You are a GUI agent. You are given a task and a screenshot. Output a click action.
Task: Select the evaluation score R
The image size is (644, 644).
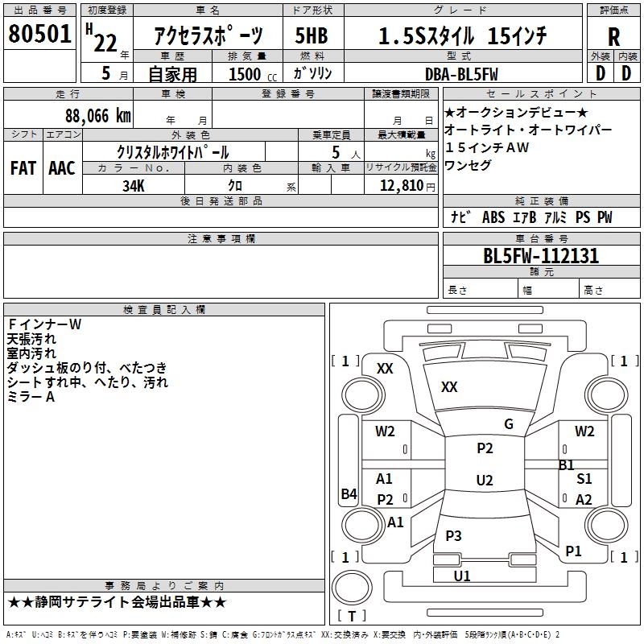(613, 36)
